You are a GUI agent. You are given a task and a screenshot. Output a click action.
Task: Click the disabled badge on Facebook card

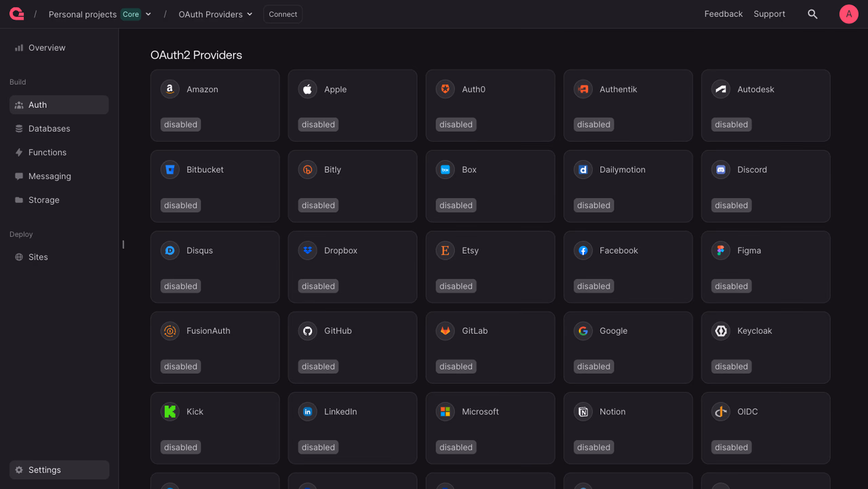click(x=593, y=286)
